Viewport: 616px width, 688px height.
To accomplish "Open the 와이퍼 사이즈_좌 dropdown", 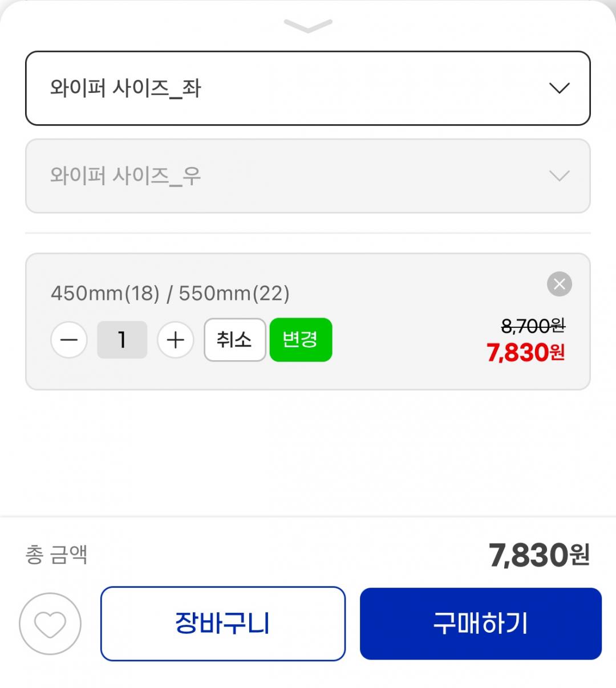I will tap(285, 88).
